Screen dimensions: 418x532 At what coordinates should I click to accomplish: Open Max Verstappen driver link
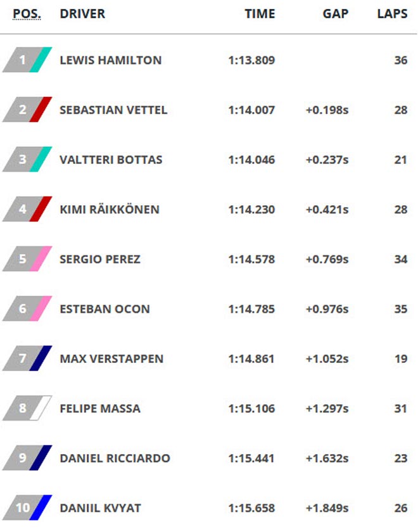tap(111, 359)
